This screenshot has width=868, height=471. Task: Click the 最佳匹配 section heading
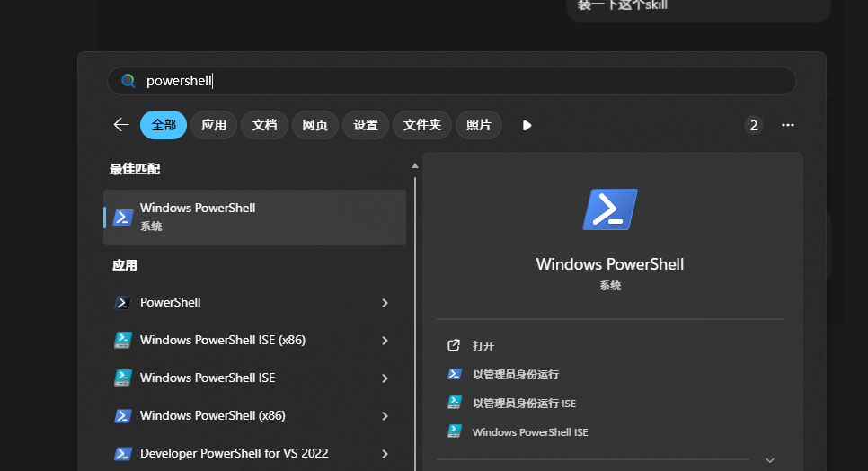(x=135, y=169)
